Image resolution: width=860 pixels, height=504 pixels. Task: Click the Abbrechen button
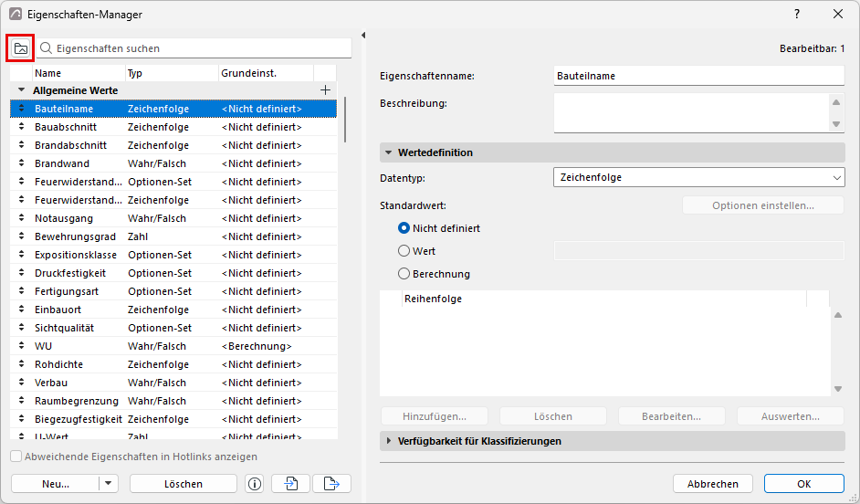(712, 484)
